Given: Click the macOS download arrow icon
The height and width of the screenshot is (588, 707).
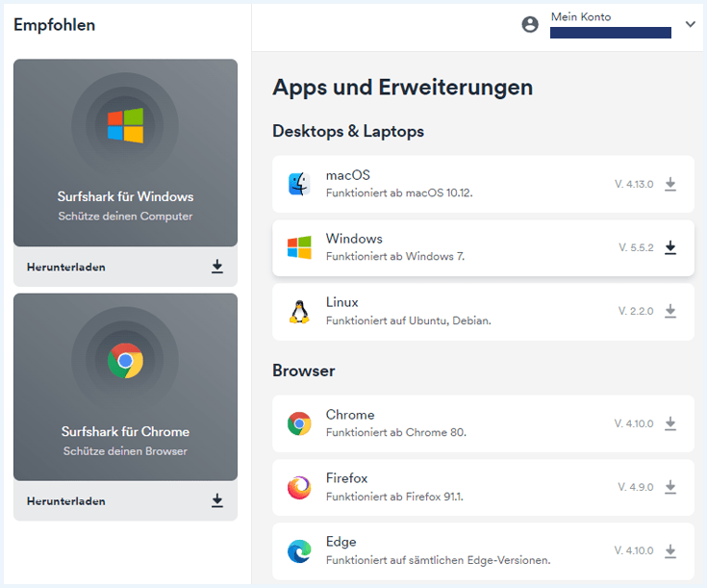Looking at the screenshot, I should pyautogui.click(x=670, y=184).
